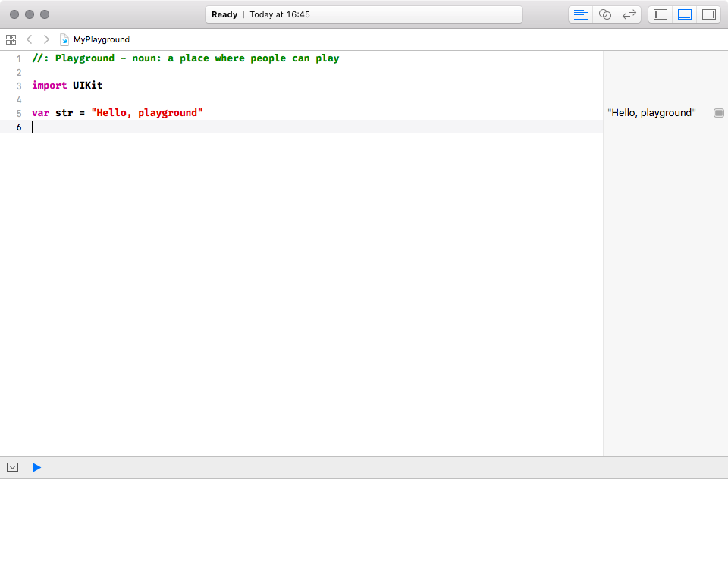
Task: Open the related items grid menu
Action: pos(11,39)
